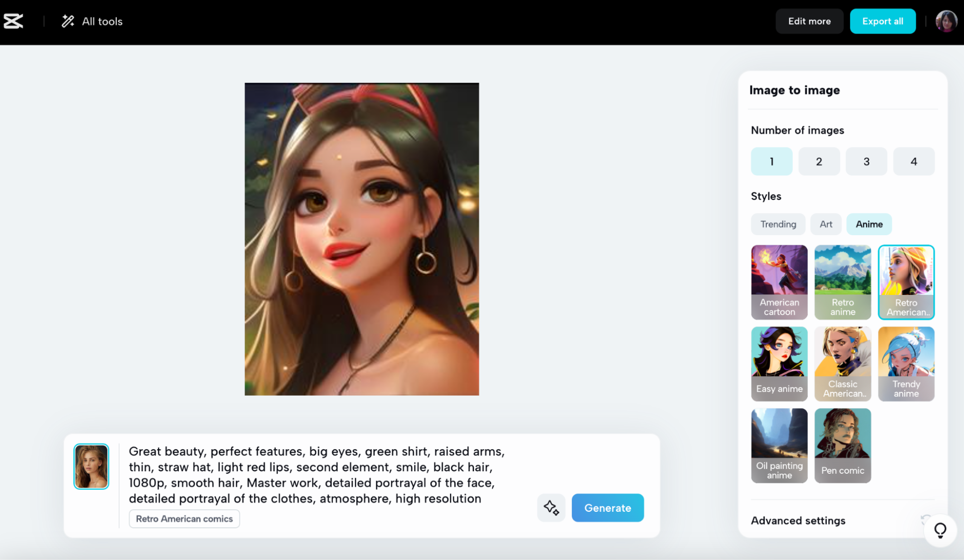Click into the prompt text field
Viewport: 964px width, 560px height.
tap(316, 474)
